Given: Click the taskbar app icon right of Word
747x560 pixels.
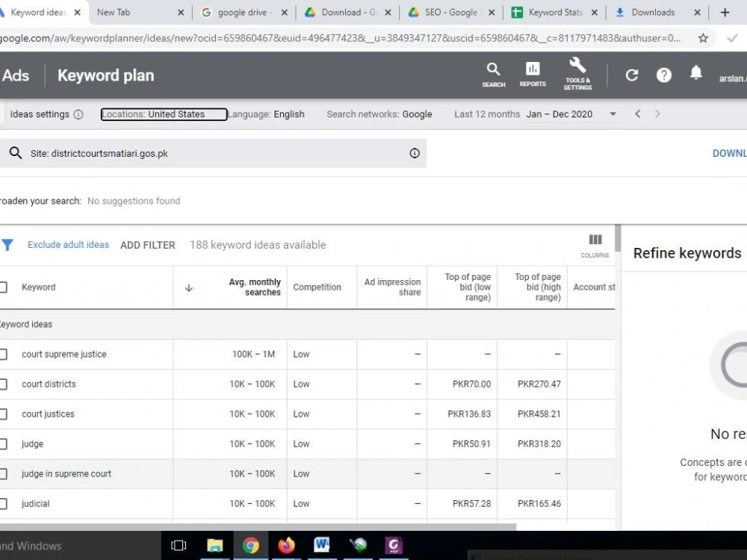Looking at the screenshot, I should click(x=358, y=545).
